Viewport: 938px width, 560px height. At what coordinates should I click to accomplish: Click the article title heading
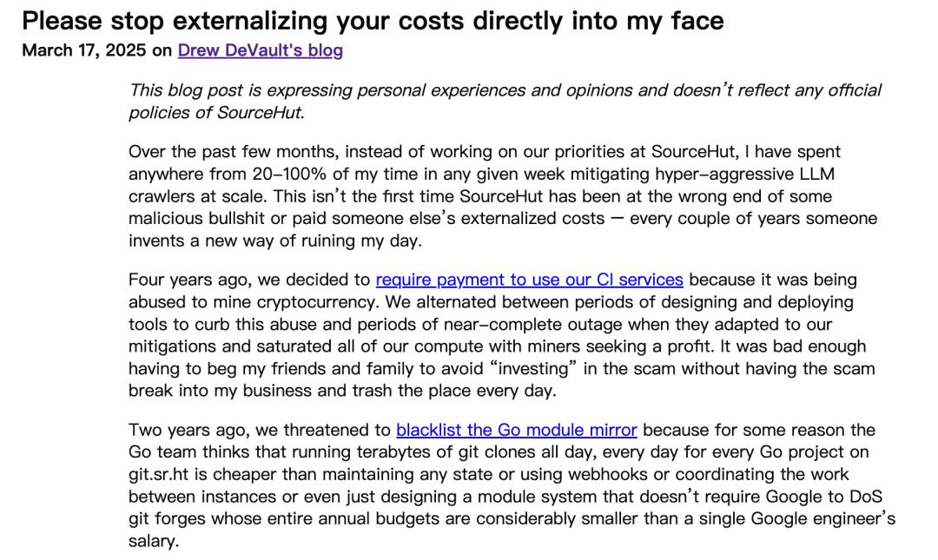coord(373,20)
